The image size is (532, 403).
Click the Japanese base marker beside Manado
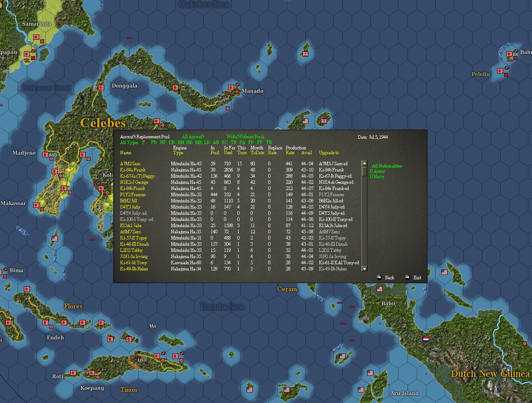tap(231, 88)
